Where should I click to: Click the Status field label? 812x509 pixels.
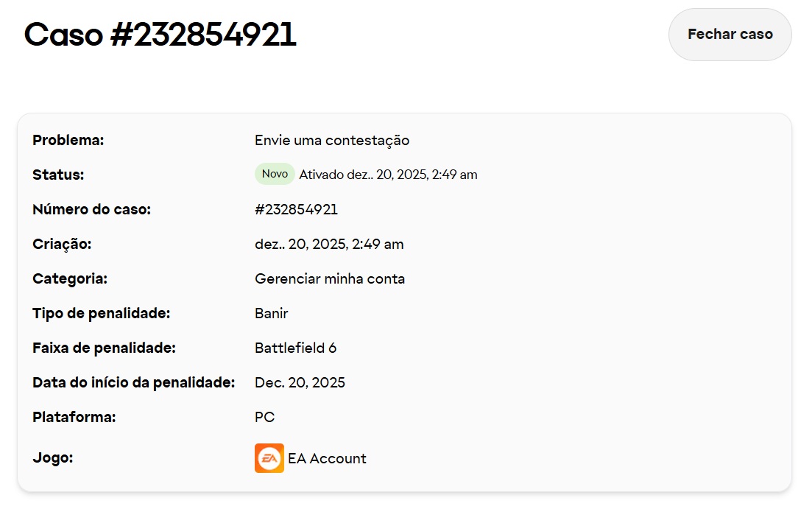[58, 175]
